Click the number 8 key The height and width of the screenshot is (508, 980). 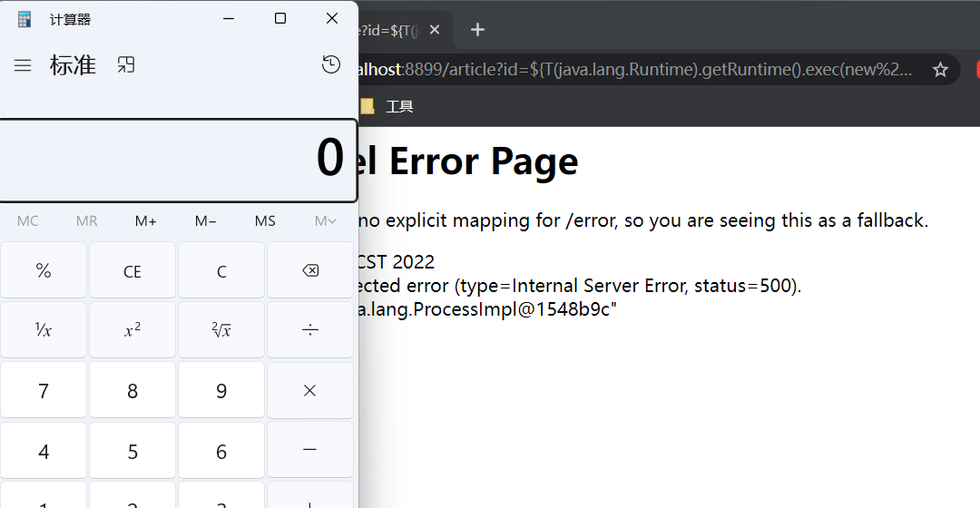click(x=132, y=391)
